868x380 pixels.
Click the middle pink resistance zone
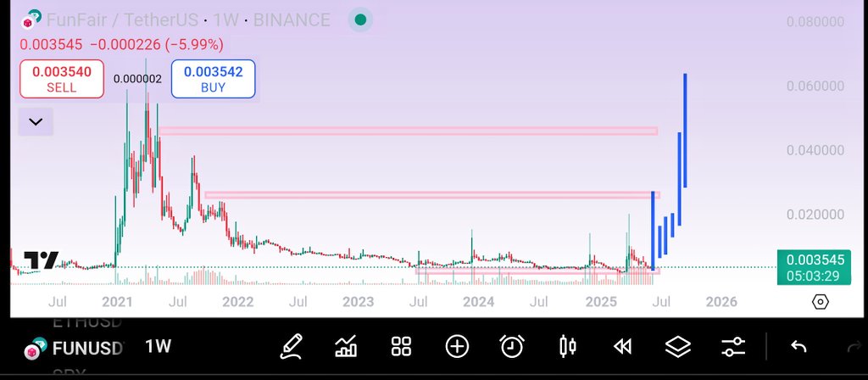431,195
